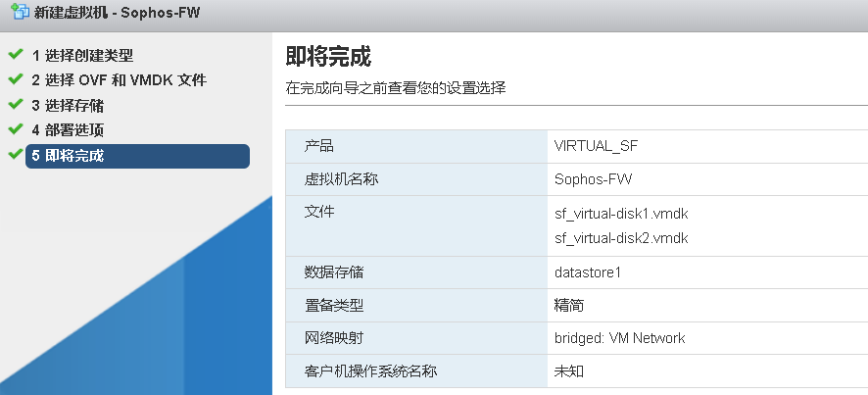The width and height of the screenshot is (868, 395).
Task: Open step 4 部署选项
Action: [68, 130]
